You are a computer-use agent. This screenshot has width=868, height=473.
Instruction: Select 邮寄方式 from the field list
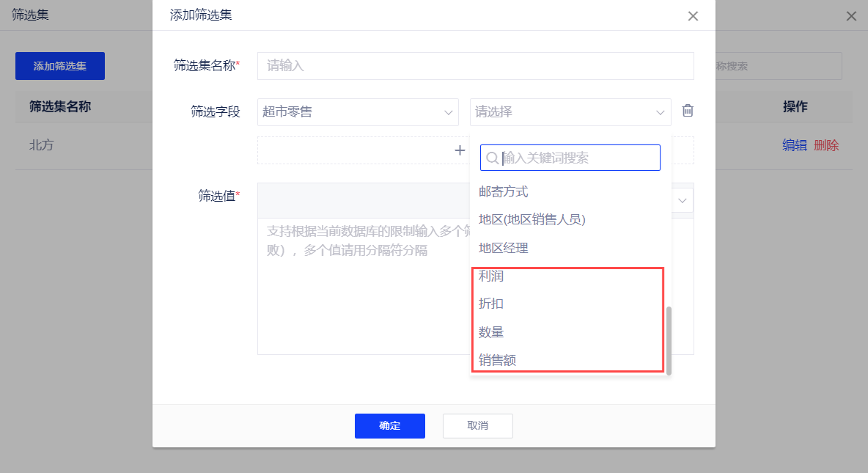pos(504,192)
